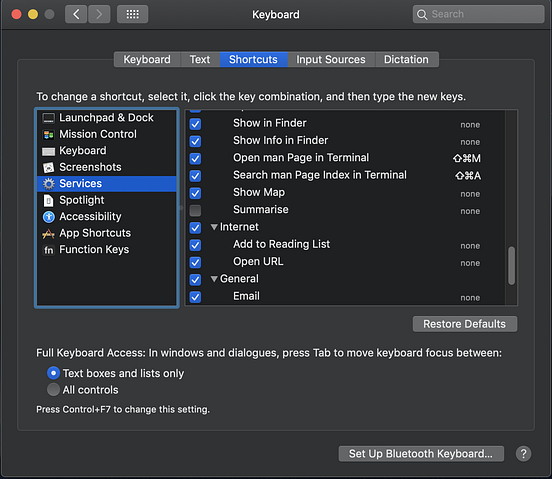The image size is (552, 479).
Task: Select the Screenshots category icon
Action: point(49,168)
